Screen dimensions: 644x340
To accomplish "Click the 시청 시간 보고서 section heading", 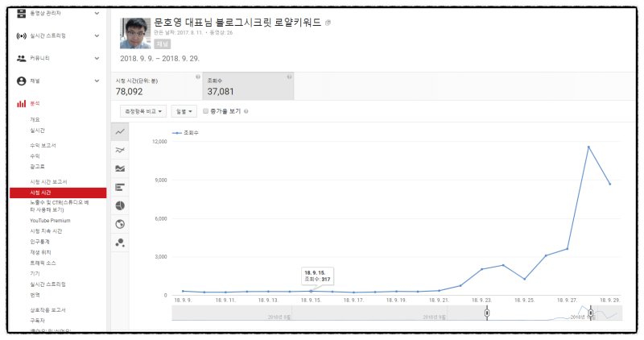I will click(x=48, y=182).
